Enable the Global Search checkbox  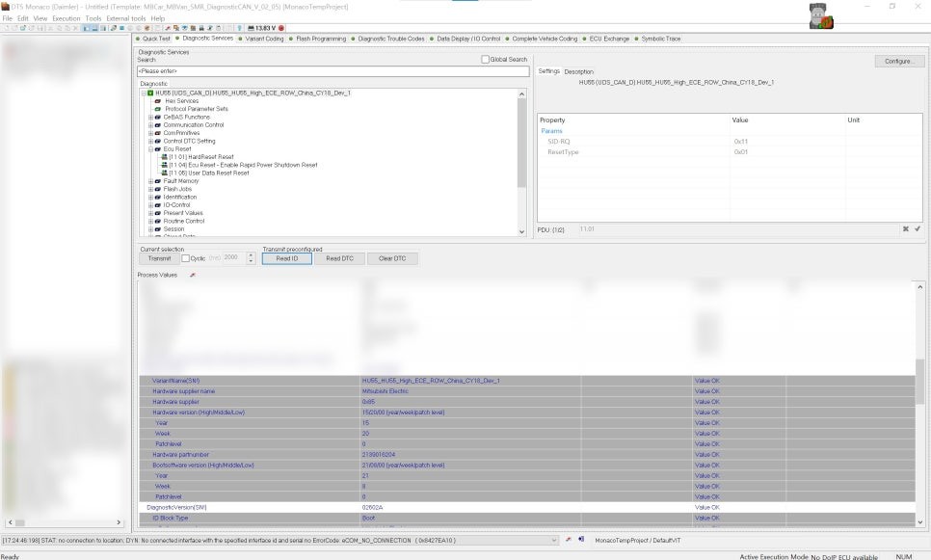click(485, 60)
